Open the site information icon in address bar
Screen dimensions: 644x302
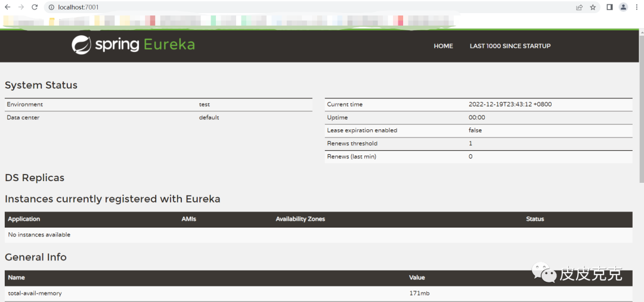[51, 7]
